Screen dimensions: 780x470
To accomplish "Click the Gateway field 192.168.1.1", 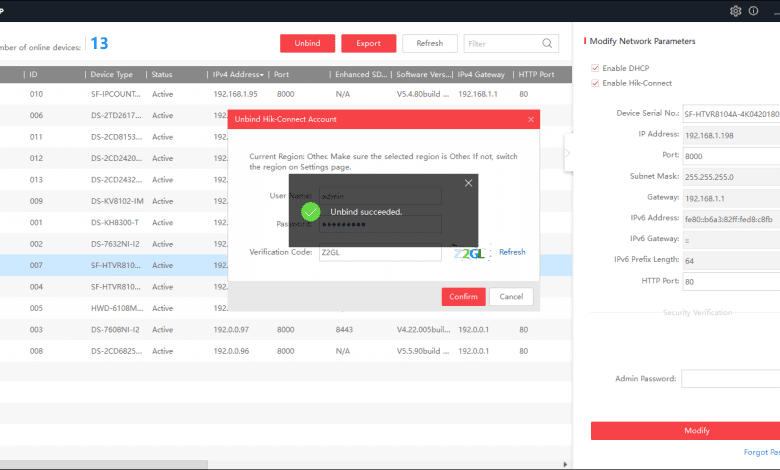I will click(x=731, y=198).
